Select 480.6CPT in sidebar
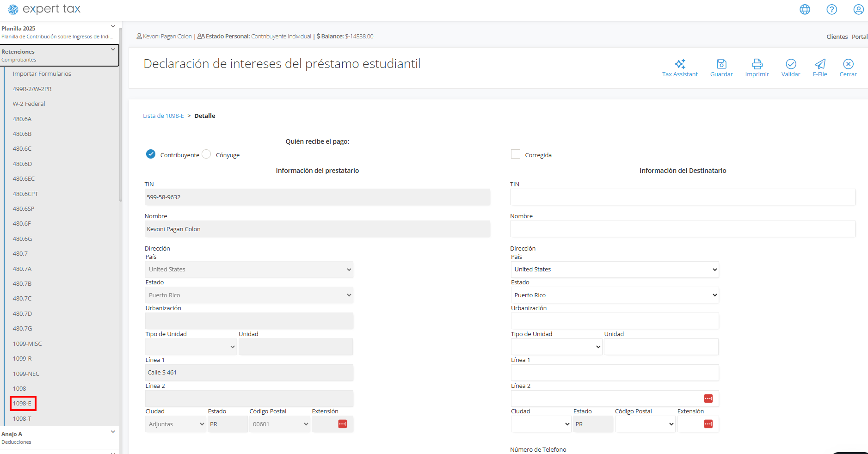Screen dimensions: 868x454 (x=25, y=194)
